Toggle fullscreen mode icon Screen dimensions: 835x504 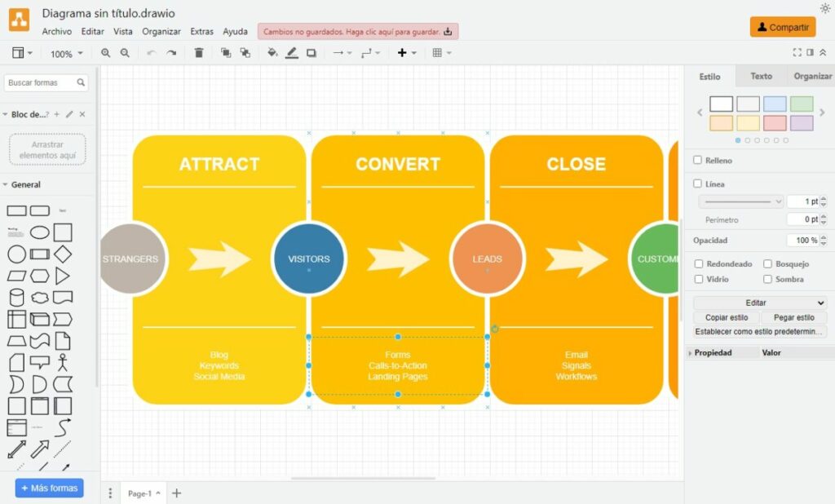click(x=797, y=53)
